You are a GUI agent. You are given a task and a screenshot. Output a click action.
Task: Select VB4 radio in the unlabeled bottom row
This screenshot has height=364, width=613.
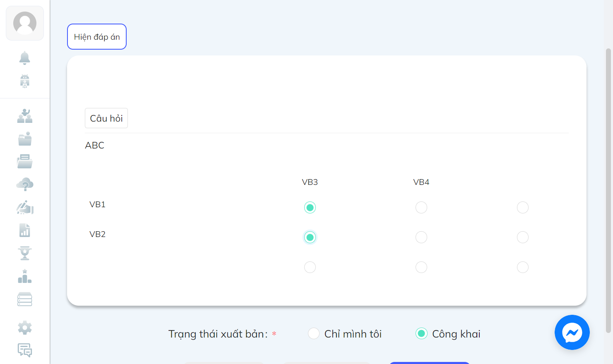(x=421, y=267)
